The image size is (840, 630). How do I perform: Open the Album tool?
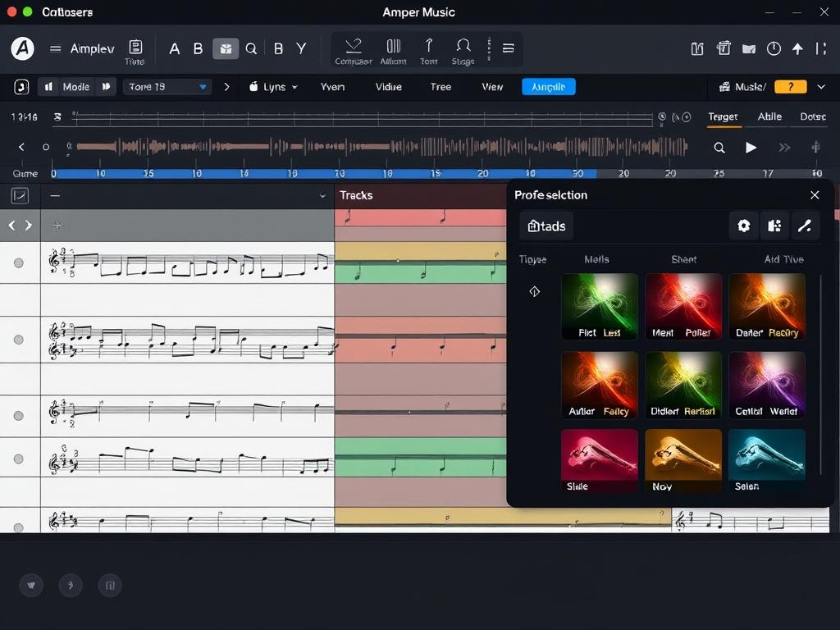393,52
